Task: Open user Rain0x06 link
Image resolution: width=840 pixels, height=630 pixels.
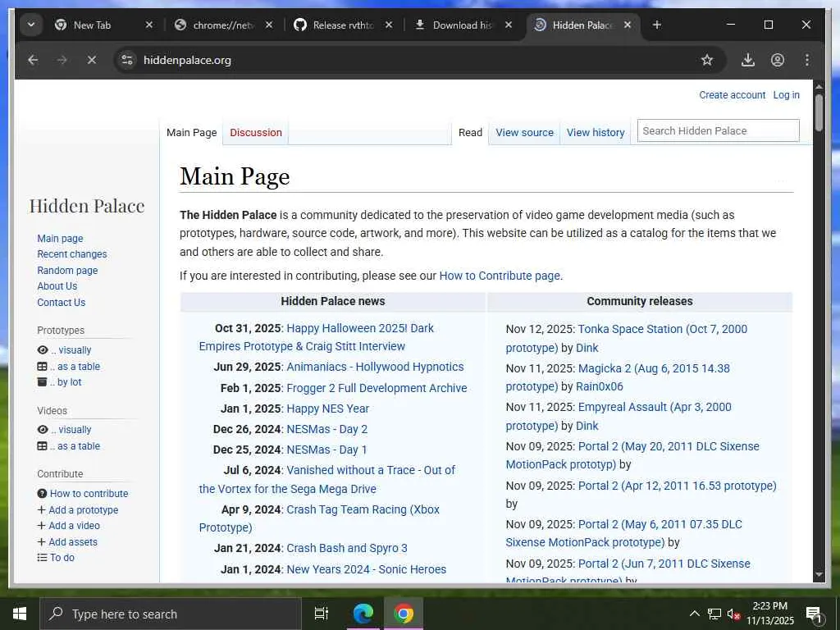Action: (600, 386)
